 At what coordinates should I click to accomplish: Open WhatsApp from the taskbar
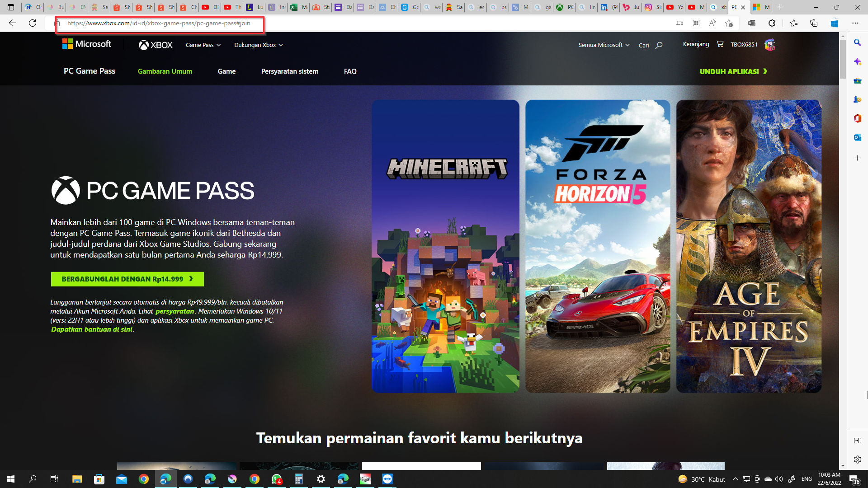[277, 479]
